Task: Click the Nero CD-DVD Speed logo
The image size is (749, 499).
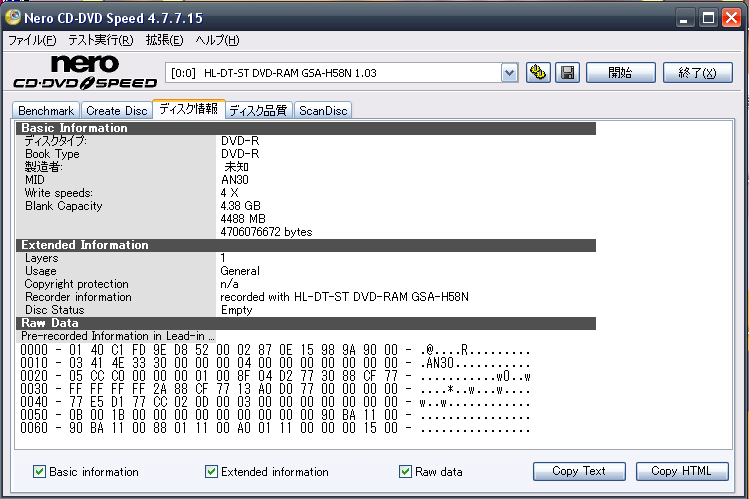Action: [x=85, y=72]
